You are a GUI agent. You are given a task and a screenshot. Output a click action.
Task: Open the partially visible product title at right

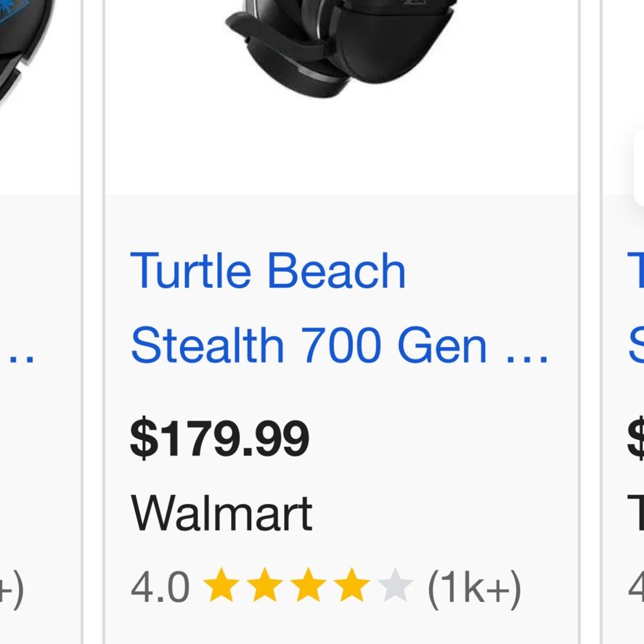coord(636,308)
